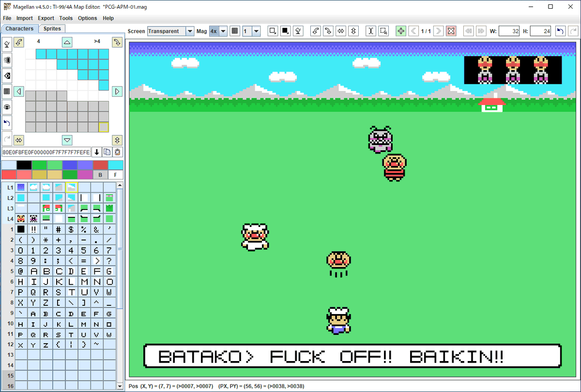581x392 pixels.
Task: Go to the previous map
Action: point(413,31)
